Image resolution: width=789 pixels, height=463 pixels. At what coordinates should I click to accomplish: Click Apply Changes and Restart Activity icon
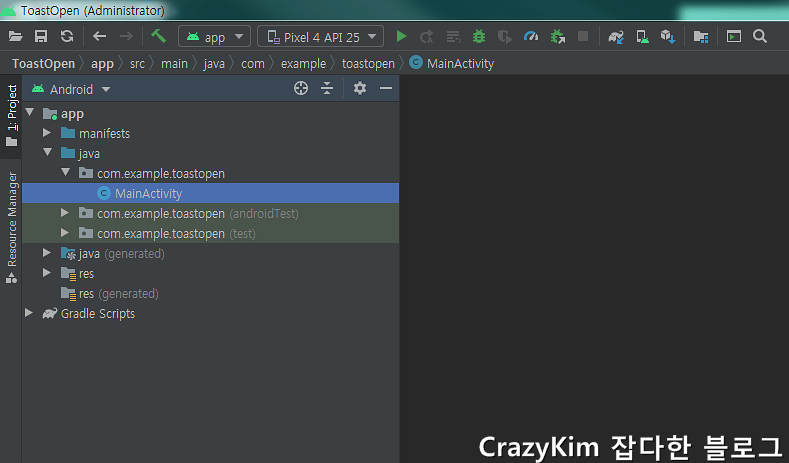(x=427, y=36)
